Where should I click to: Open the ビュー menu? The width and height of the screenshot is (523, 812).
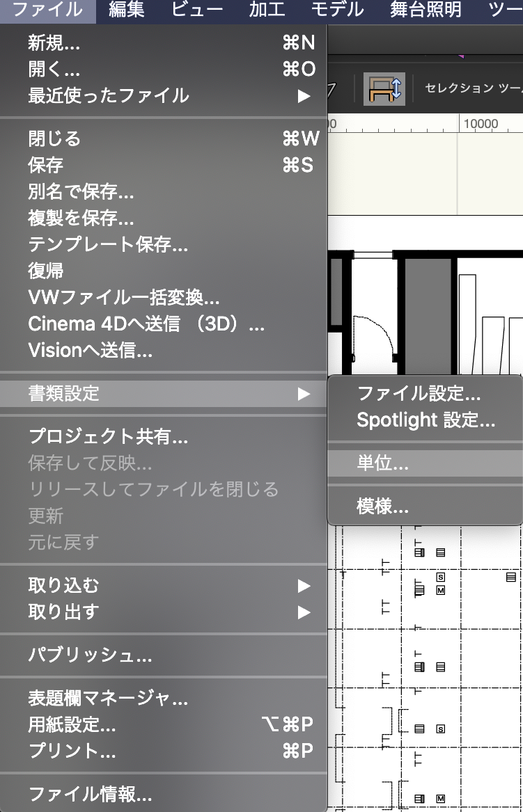point(198,10)
